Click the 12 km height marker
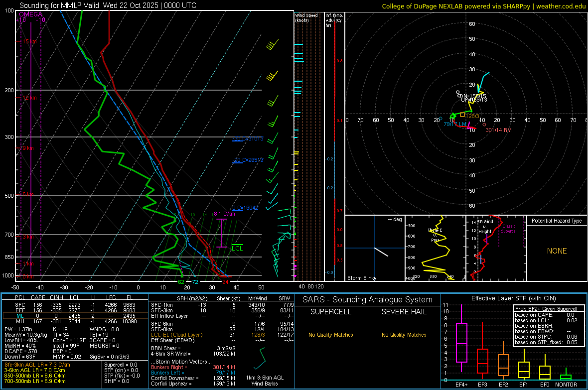The image size is (588, 390). 29,98
